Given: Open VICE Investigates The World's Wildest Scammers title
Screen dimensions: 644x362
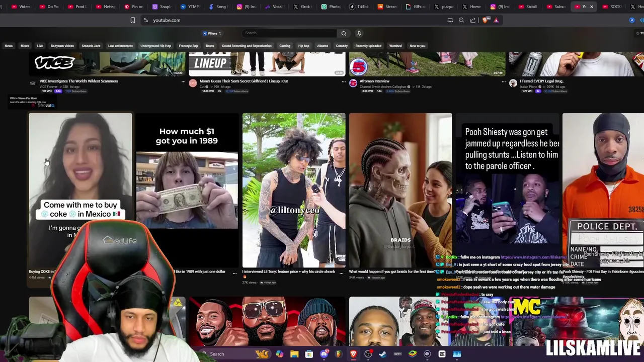Looking at the screenshot, I should (x=79, y=81).
